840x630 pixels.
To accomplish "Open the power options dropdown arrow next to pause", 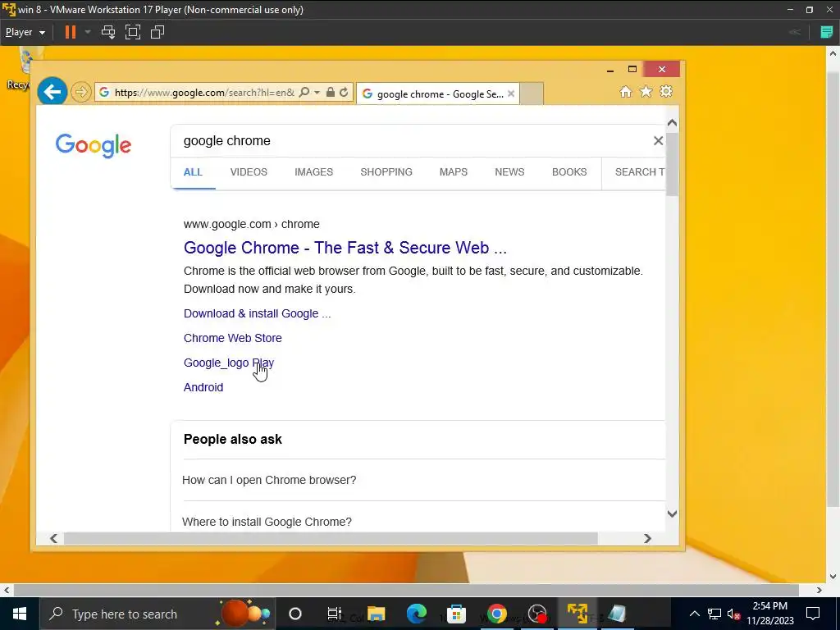I will (88, 32).
